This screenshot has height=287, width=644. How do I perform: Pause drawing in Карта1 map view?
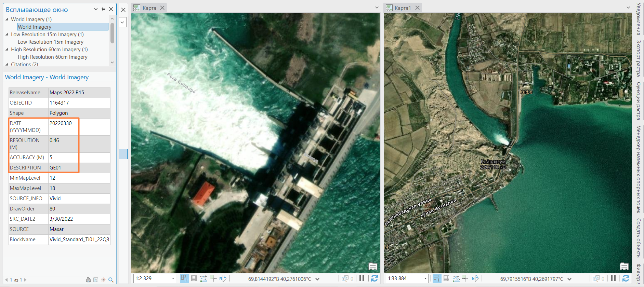click(x=613, y=278)
